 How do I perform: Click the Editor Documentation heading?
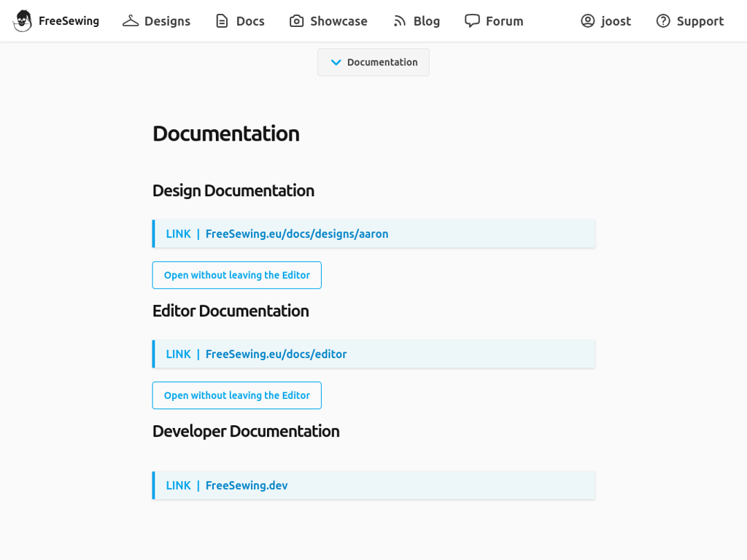(231, 311)
